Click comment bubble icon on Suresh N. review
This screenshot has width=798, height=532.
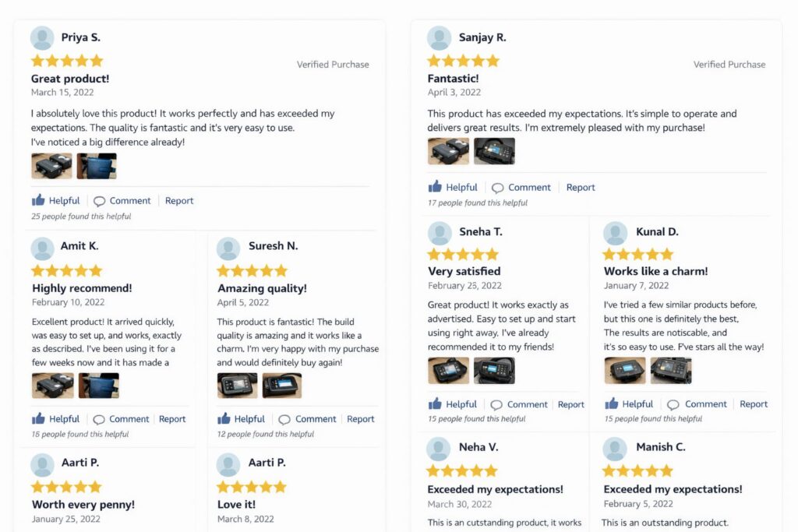pyautogui.click(x=284, y=419)
